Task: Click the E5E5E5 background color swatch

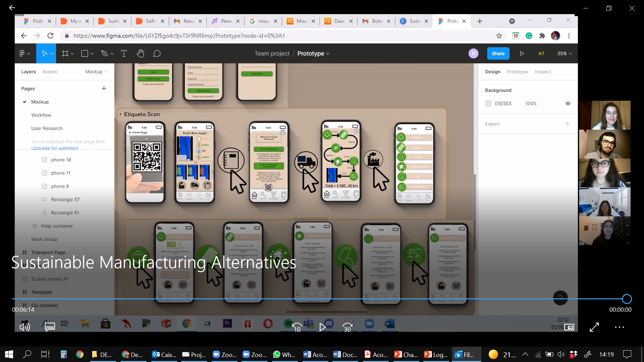Action: click(488, 104)
